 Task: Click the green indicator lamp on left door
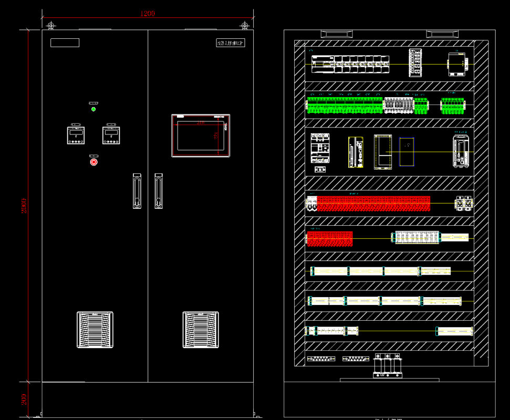tap(93, 109)
